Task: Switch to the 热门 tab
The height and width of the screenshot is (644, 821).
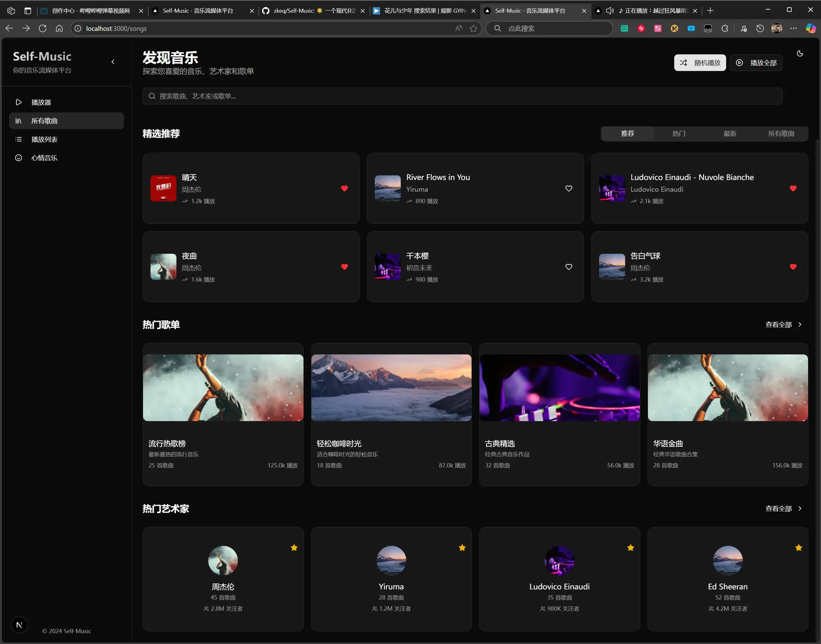Action: [x=678, y=133]
